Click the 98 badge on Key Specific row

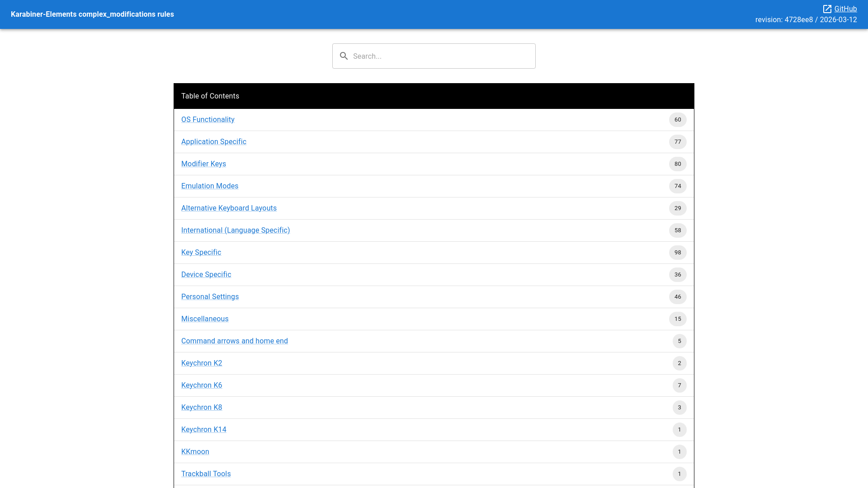pos(678,253)
